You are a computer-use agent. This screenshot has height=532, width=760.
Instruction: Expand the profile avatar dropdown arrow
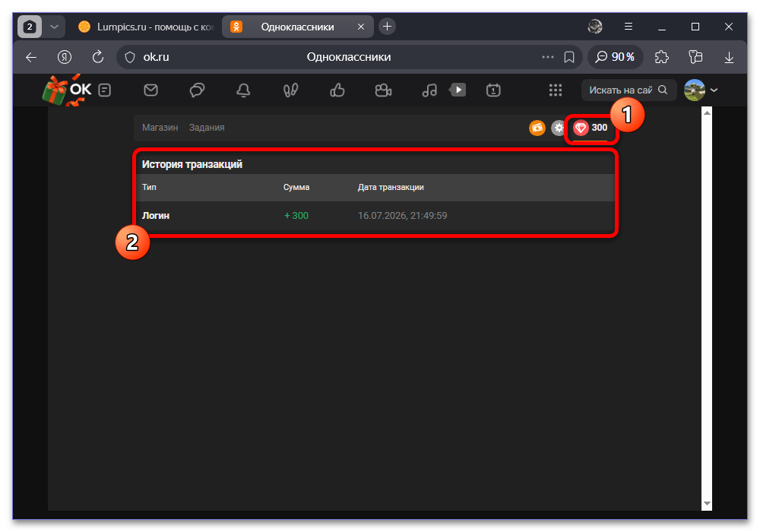(714, 90)
